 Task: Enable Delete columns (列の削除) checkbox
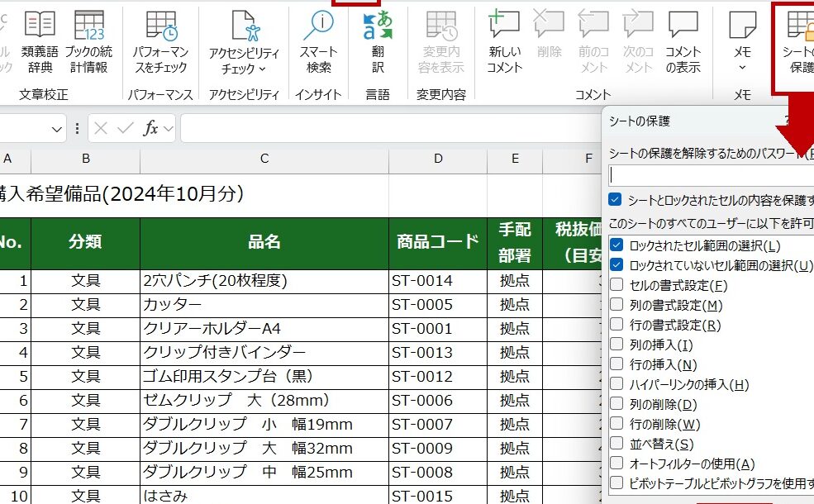(616, 403)
